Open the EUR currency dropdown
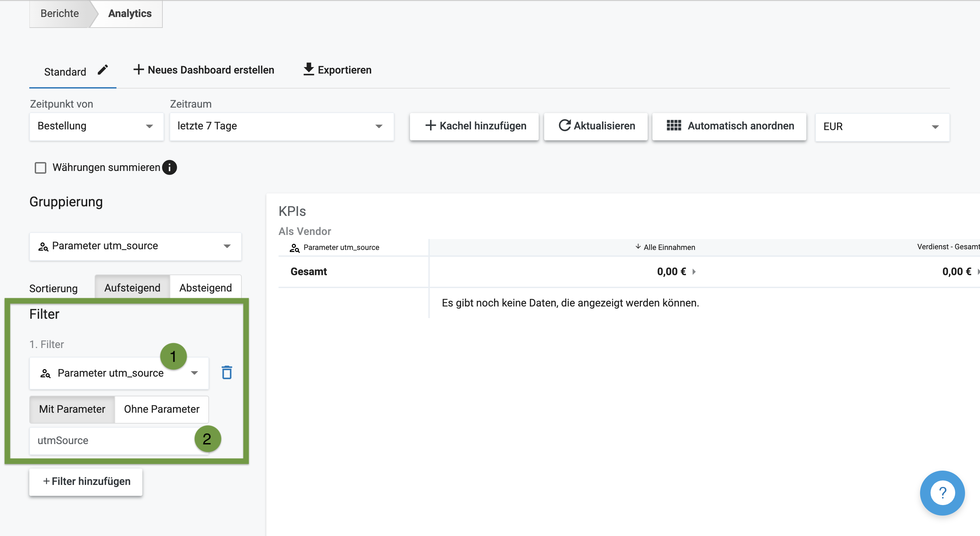 (x=882, y=127)
